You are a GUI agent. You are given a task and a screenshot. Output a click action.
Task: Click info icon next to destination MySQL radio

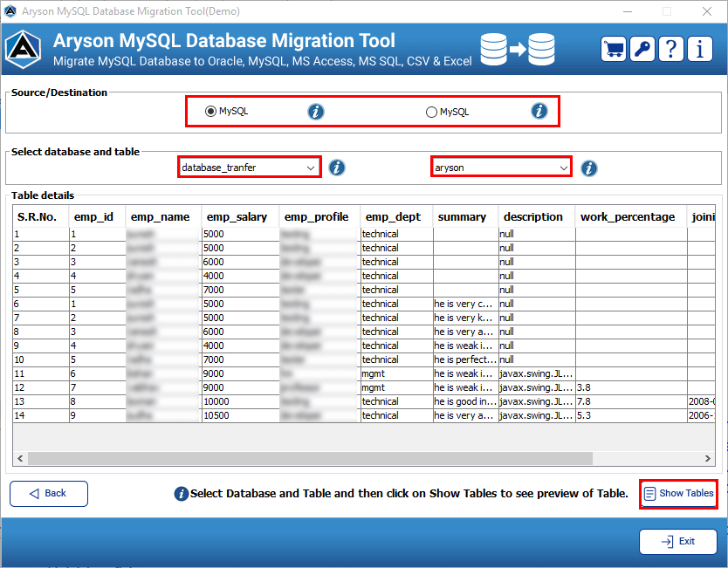point(539,111)
